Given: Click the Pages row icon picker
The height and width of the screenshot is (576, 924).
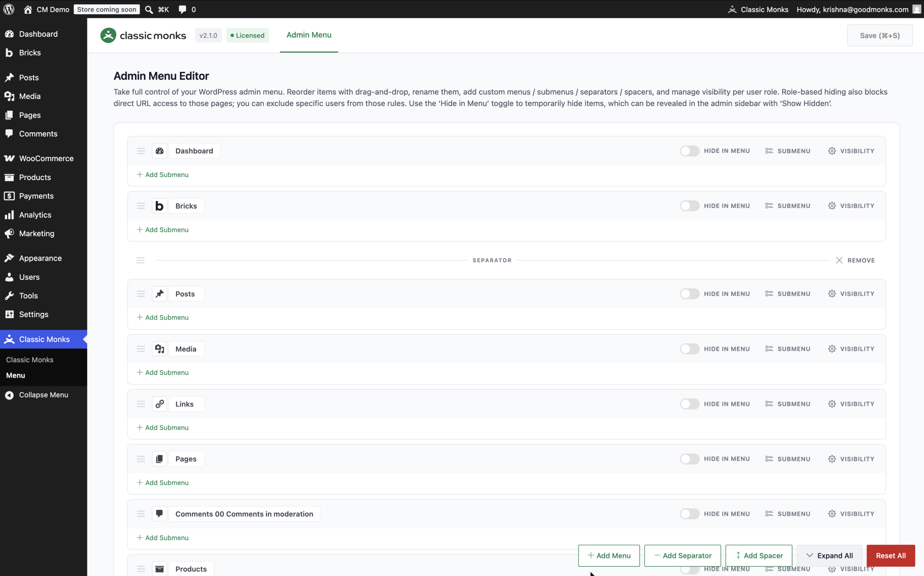Looking at the screenshot, I should coord(159,459).
